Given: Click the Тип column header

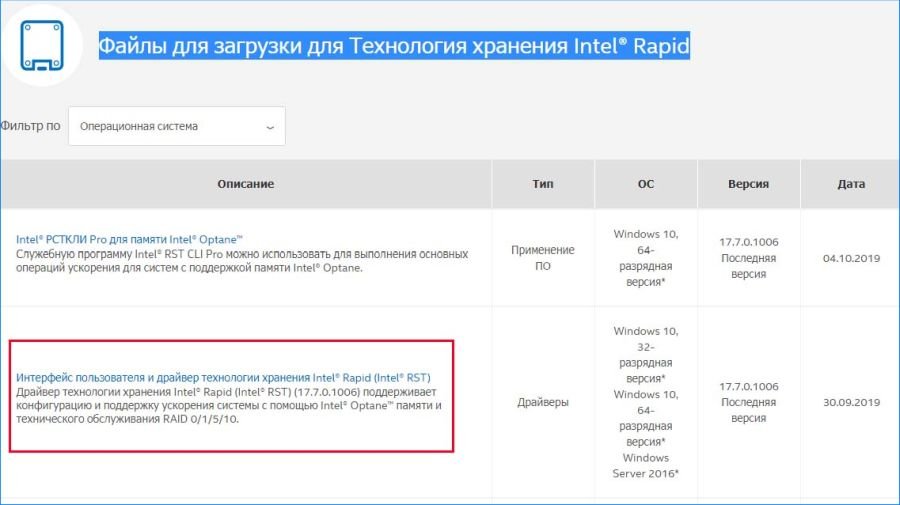Looking at the screenshot, I should click(x=543, y=184).
